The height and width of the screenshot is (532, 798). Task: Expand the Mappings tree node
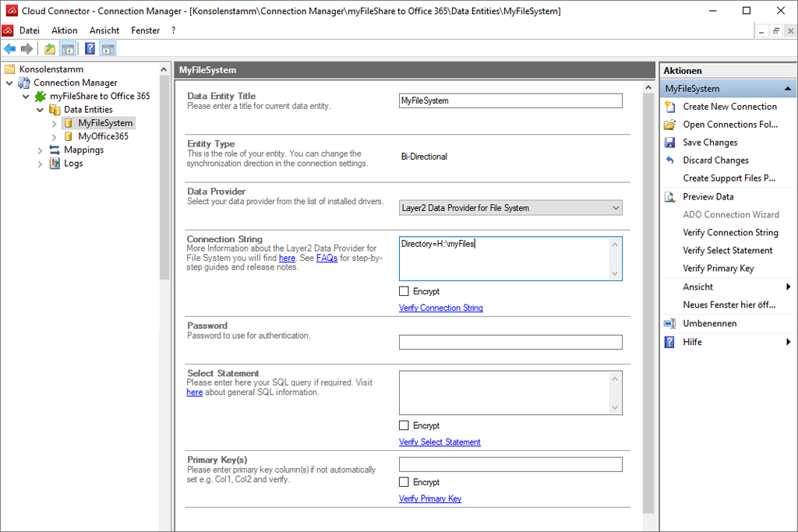tap(41, 150)
